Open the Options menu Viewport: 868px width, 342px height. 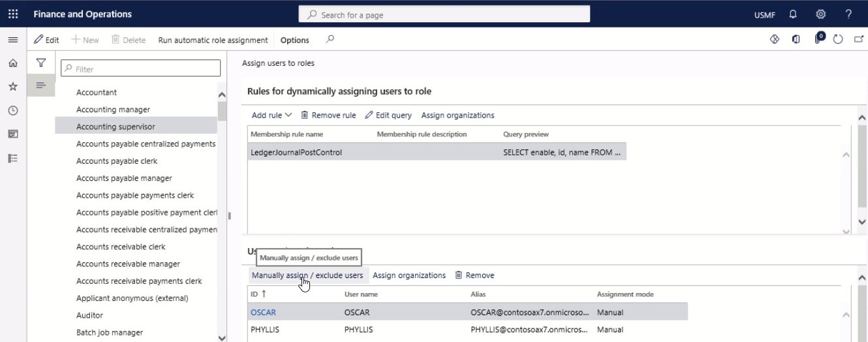[x=295, y=40]
